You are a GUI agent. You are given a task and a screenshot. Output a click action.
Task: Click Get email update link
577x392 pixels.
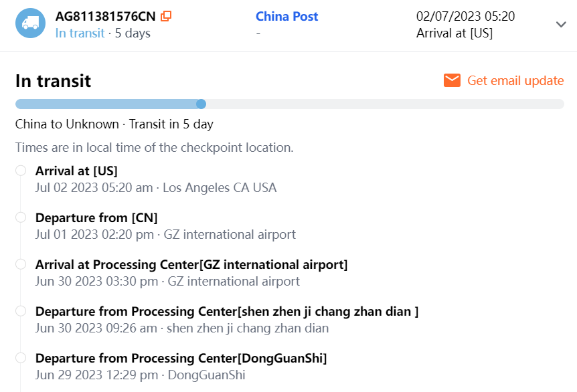coord(515,80)
